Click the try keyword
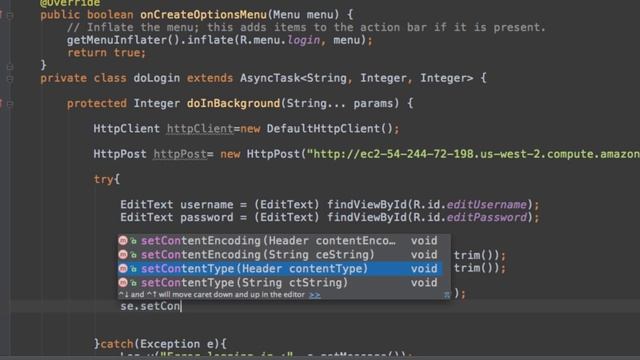This screenshot has height=360, width=640. click(103, 179)
